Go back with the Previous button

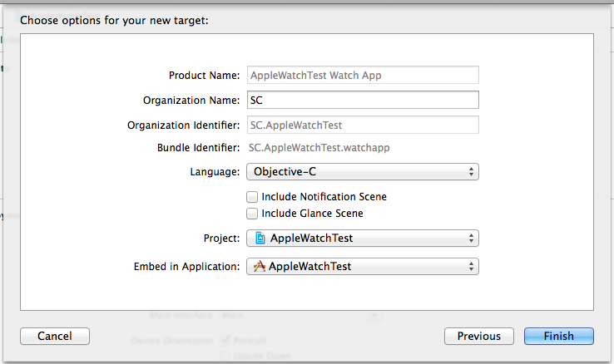479,336
